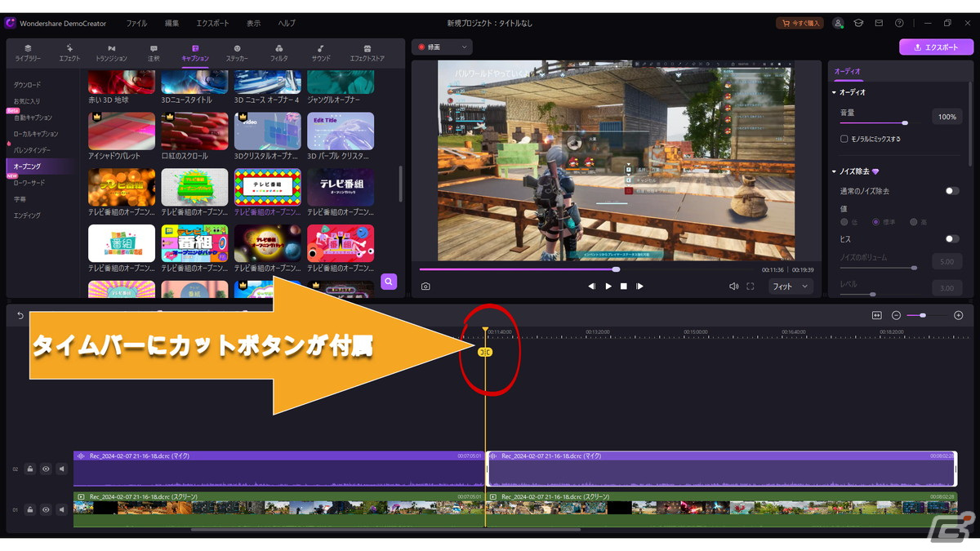
Task: Mute track 02 audio
Action: coord(62,469)
